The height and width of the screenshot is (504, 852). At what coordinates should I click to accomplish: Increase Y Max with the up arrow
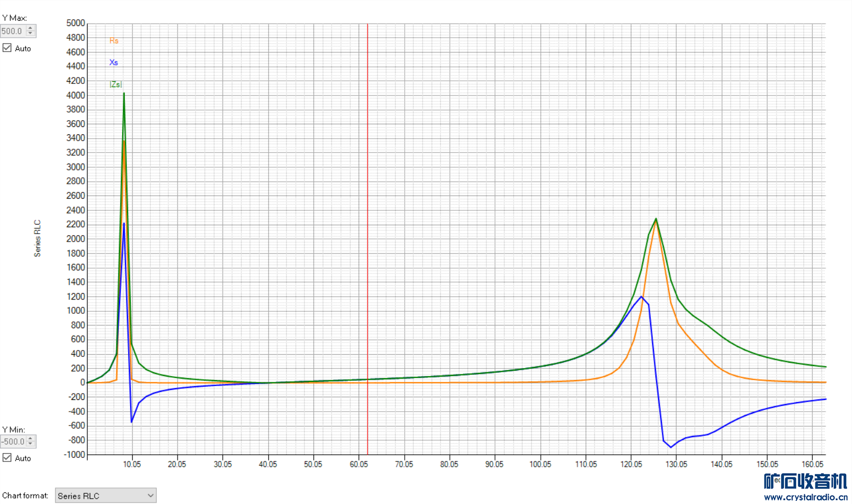click(x=30, y=29)
